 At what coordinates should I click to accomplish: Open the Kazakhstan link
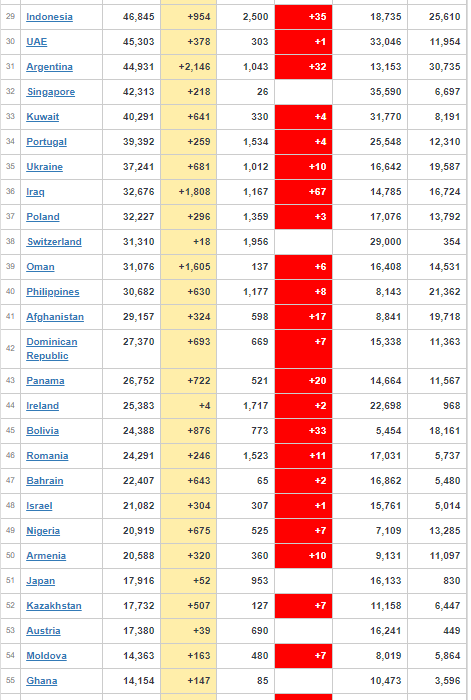54,606
